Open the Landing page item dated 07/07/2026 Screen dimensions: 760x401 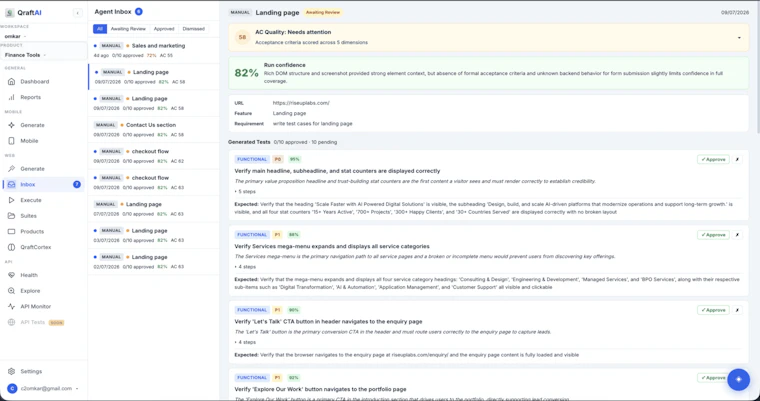[154, 209]
